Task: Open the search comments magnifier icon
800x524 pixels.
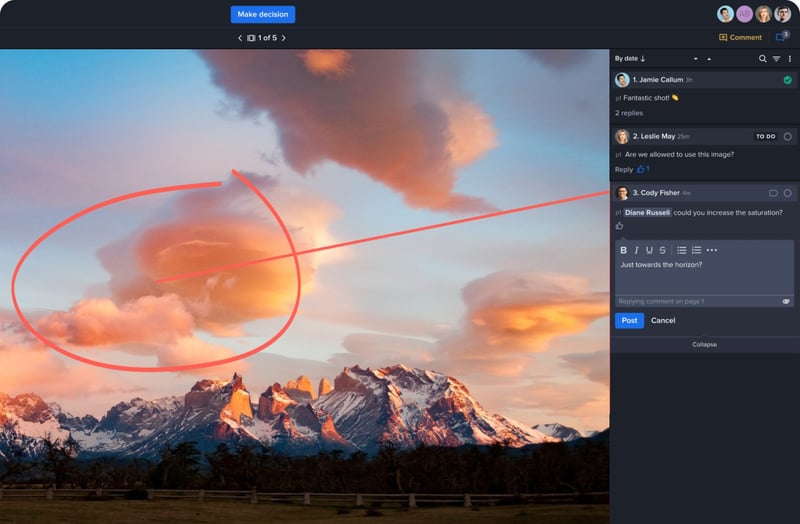Action: pyautogui.click(x=762, y=59)
